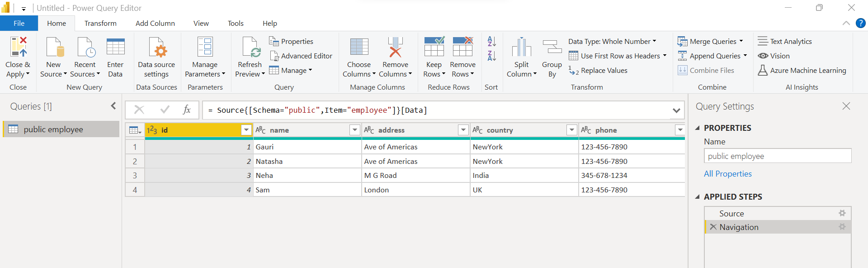Screen dimensions: 868x268
Task: Delete the Navigation step
Action: point(713,227)
